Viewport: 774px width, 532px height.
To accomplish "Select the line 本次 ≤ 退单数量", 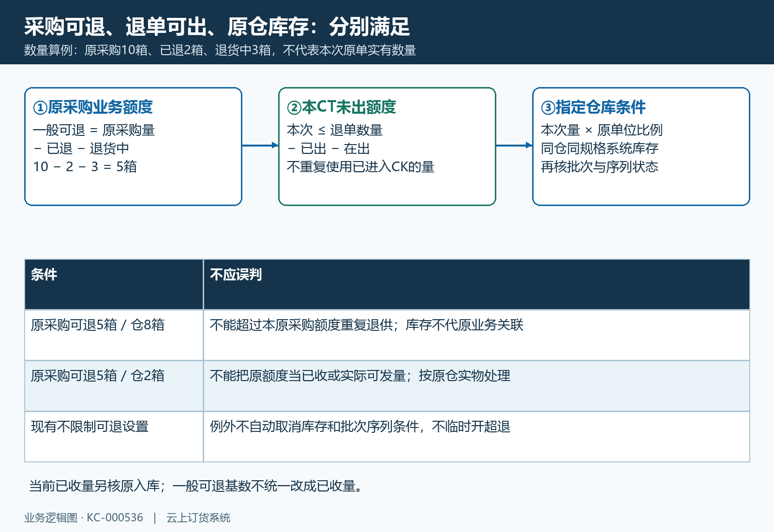I will [335, 130].
